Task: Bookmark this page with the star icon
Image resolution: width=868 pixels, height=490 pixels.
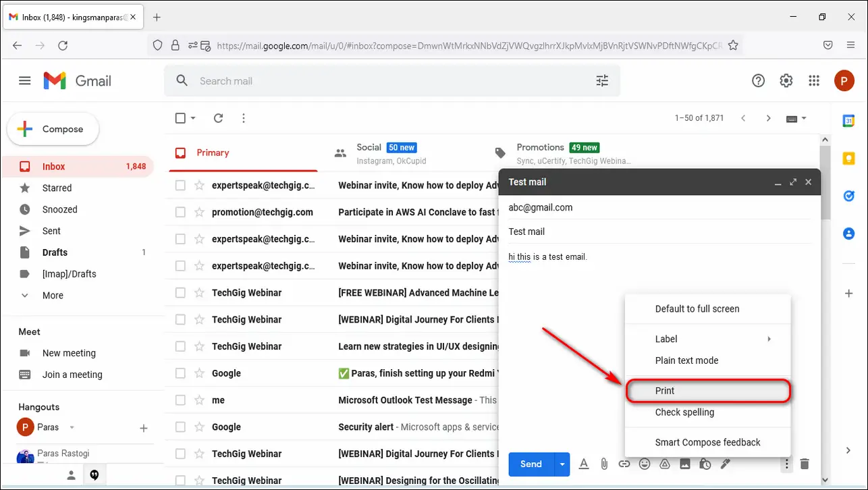Action: tap(733, 45)
